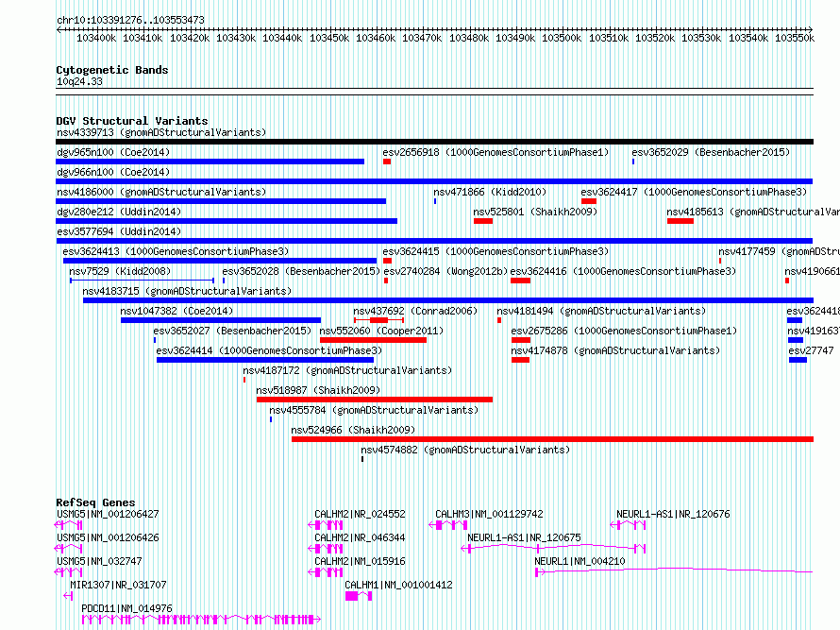
Task: Click the USMG5|NM_001206427 gene label
Action: [108, 514]
